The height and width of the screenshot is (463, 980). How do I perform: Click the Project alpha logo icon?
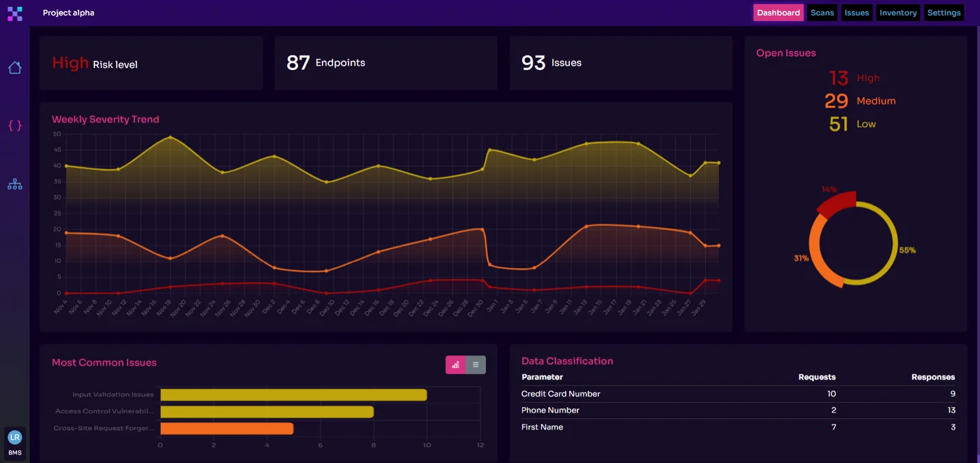pos(15,13)
